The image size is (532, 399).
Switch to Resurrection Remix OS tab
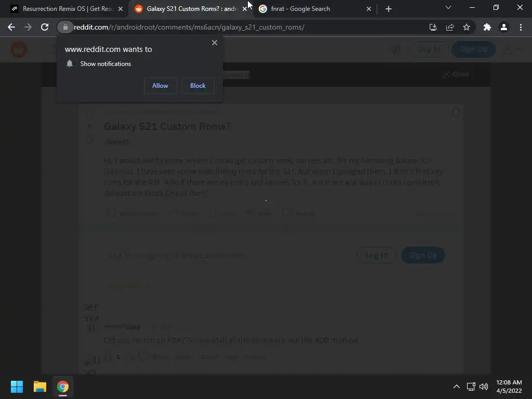[x=67, y=9]
